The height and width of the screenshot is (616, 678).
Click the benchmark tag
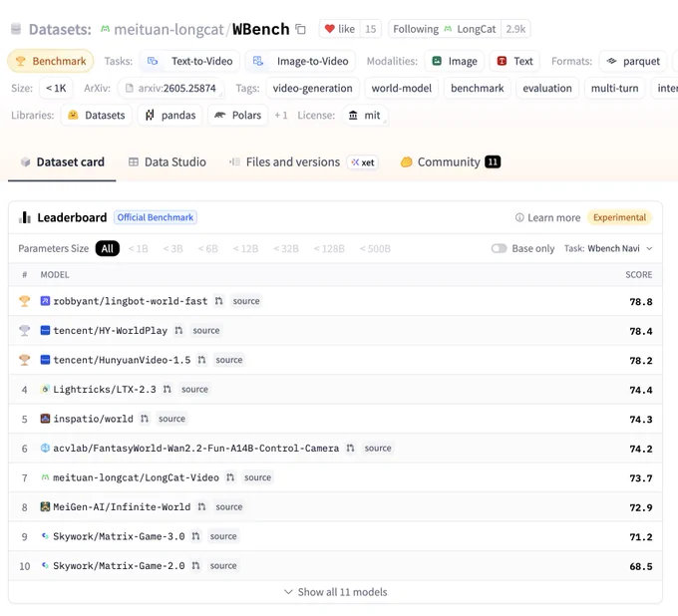coord(478,88)
